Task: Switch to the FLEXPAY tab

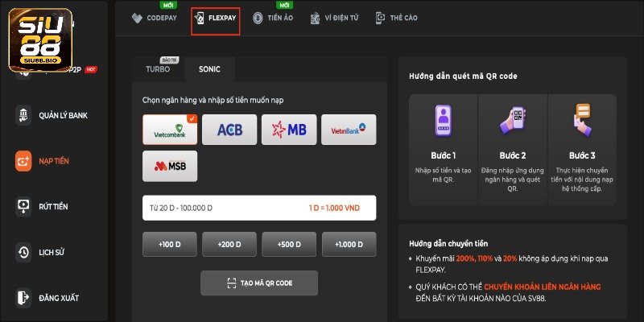Action: [216, 21]
